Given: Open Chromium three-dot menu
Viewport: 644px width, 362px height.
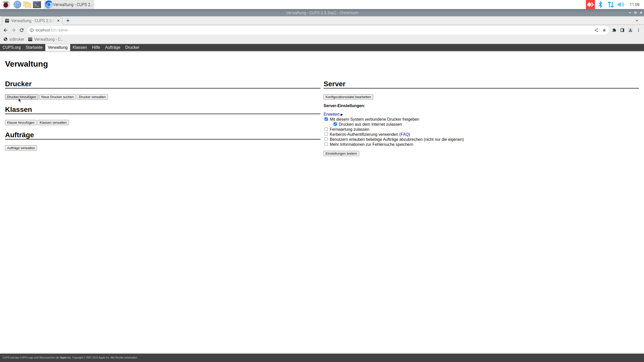Looking at the screenshot, I should click(638, 30).
